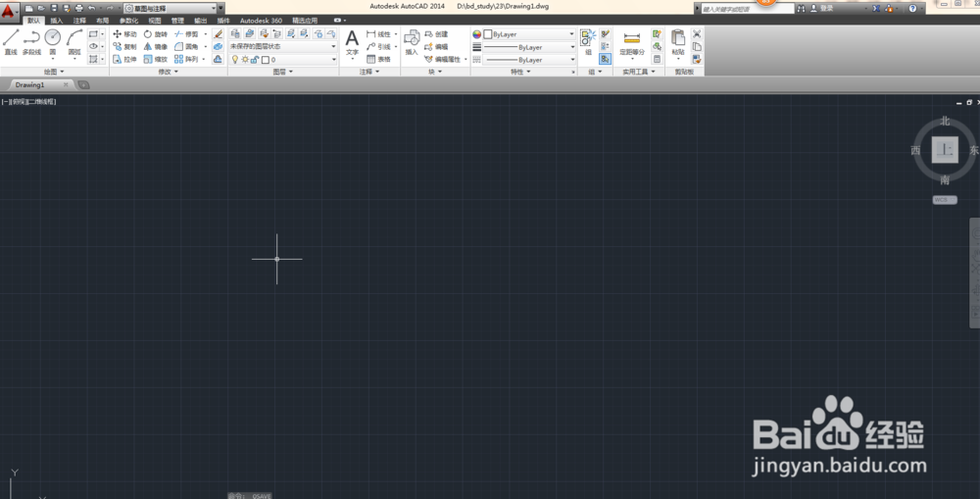Viewport: 980px width, 499px height.
Task: Switch to the Autodesk 360 ribbon tab
Action: pos(262,21)
